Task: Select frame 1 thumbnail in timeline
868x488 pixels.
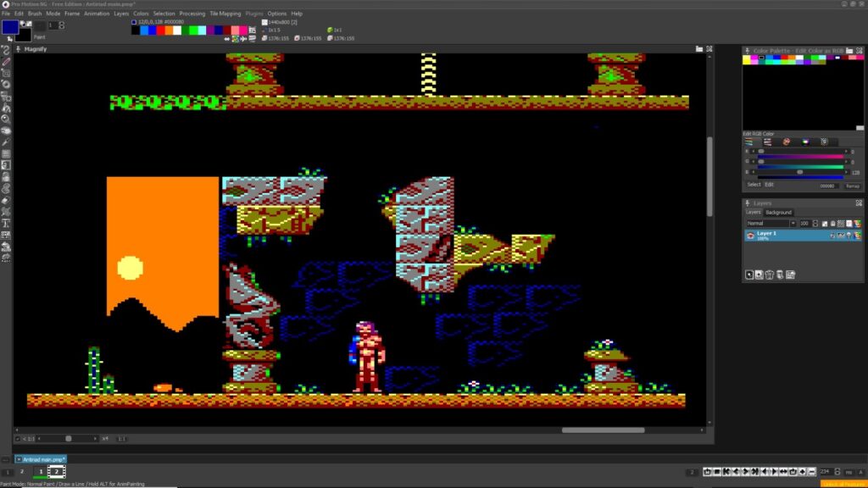Action: (x=41, y=471)
